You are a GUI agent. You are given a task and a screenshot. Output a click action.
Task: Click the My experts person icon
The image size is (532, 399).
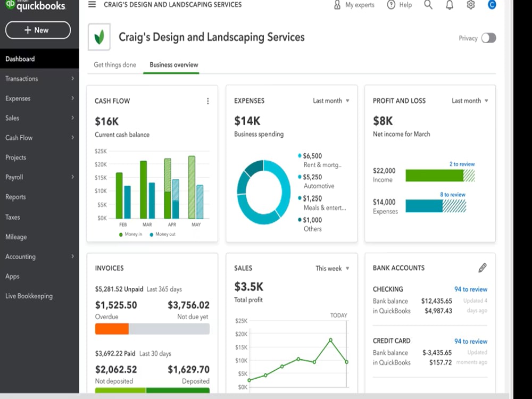click(x=337, y=5)
